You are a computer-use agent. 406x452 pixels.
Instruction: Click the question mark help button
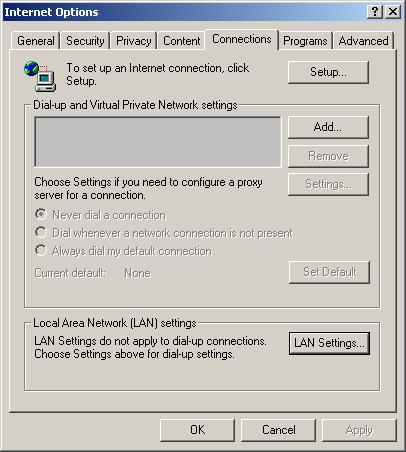(375, 12)
